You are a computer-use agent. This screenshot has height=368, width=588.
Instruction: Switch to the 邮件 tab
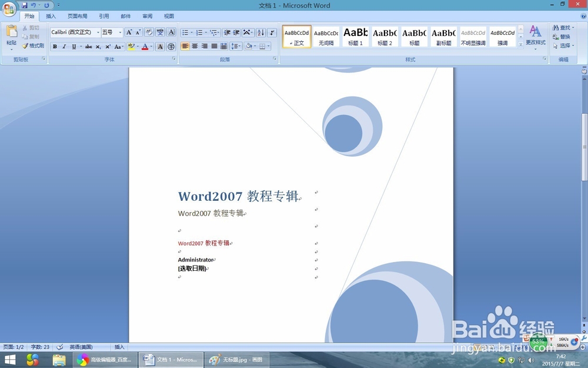pos(126,16)
